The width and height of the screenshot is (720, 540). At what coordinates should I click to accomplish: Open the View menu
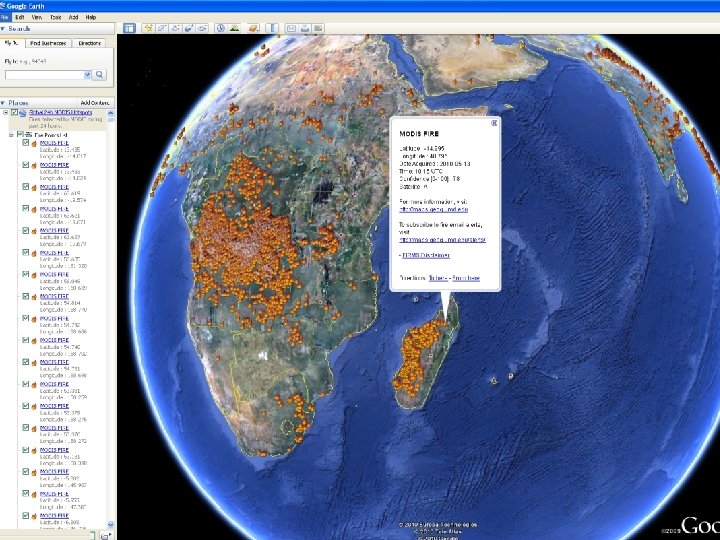point(37,17)
